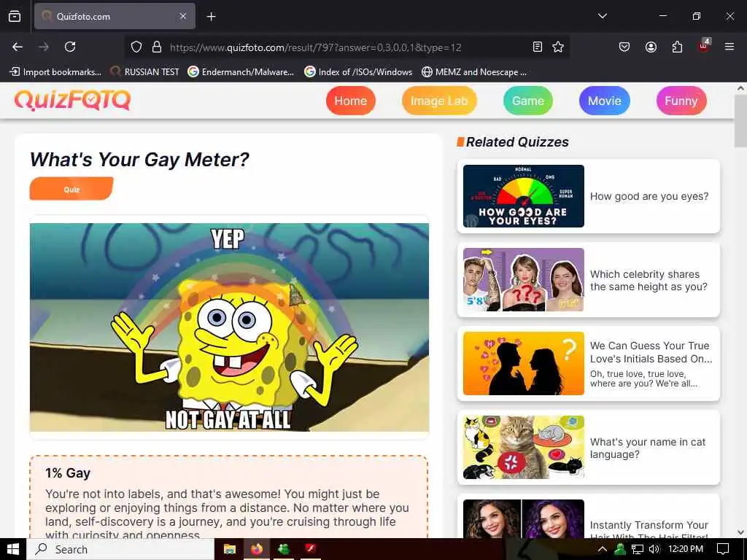The width and height of the screenshot is (747, 560).
Task: Click the SpongeBob result meme image
Action: pyautogui.click(x=229, y=327)
